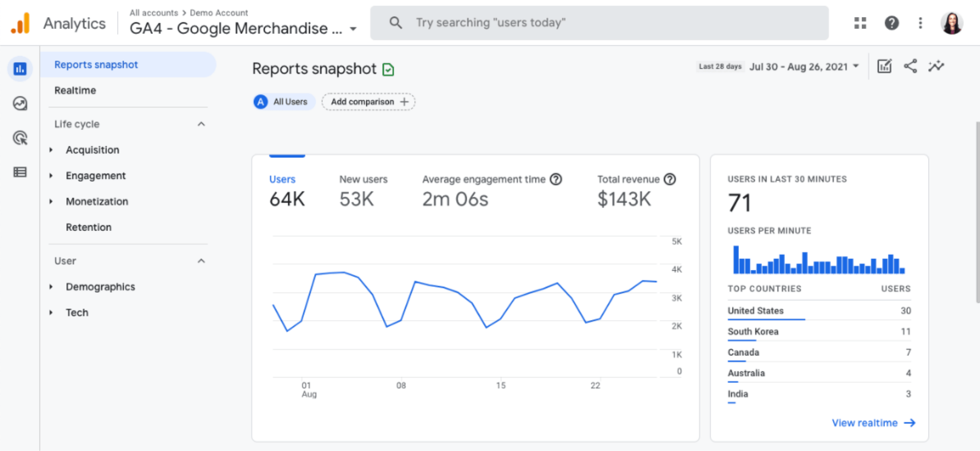Image resolution: width=980 pixels, height=451 pixels.
Task: Open the Google apps grid icon
Action: [860, 23]
